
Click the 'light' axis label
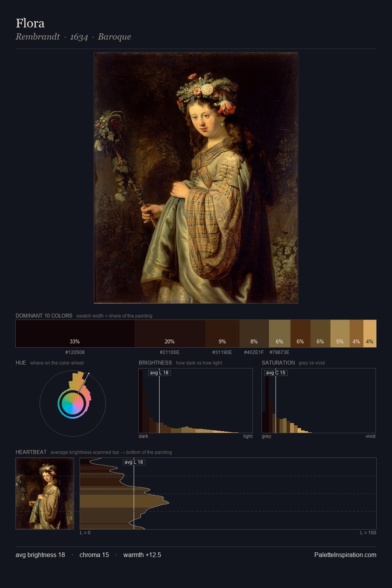click(248, 436)
